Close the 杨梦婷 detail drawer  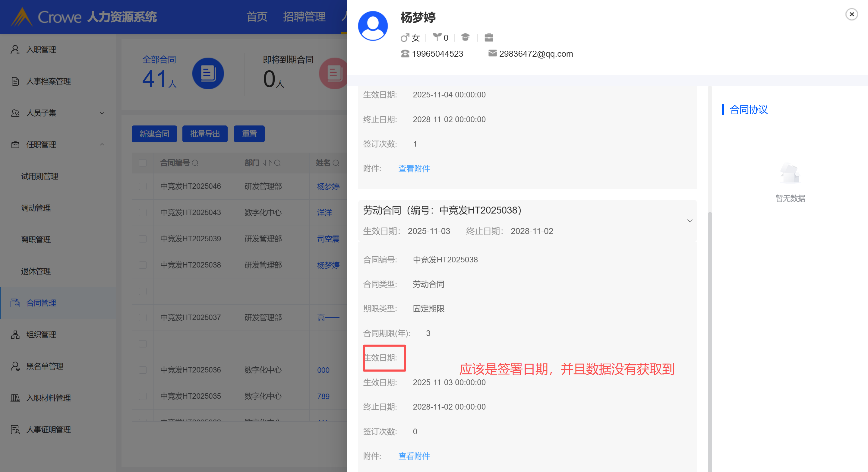pyautogui.click(x=851, y=14)
